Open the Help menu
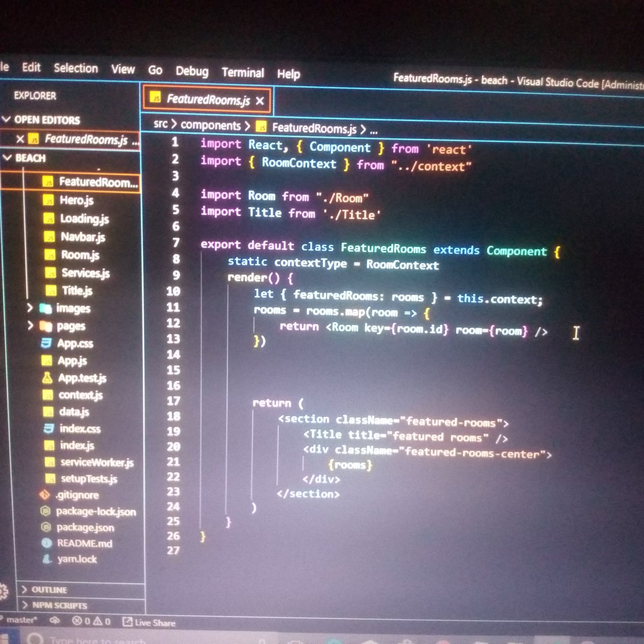The image size is (644, 644). 288,74
